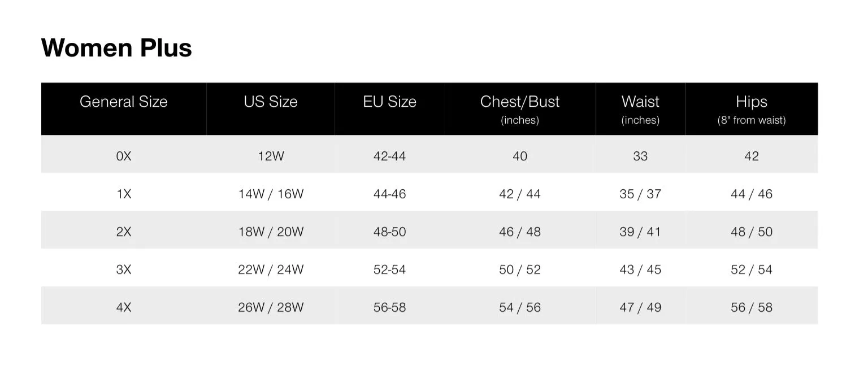
Task: Click the 18W / 20W cell
Action: [271, 232]
